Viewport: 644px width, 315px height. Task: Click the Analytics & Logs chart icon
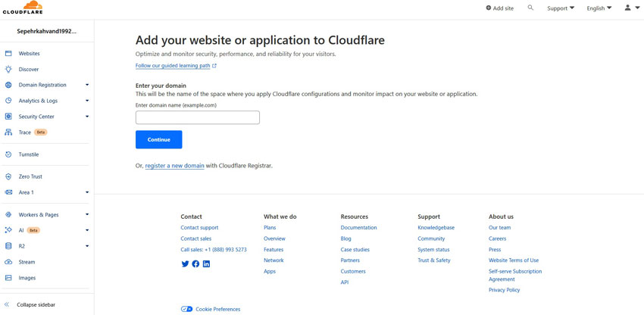pyautogui.click(x=8, y=101)
